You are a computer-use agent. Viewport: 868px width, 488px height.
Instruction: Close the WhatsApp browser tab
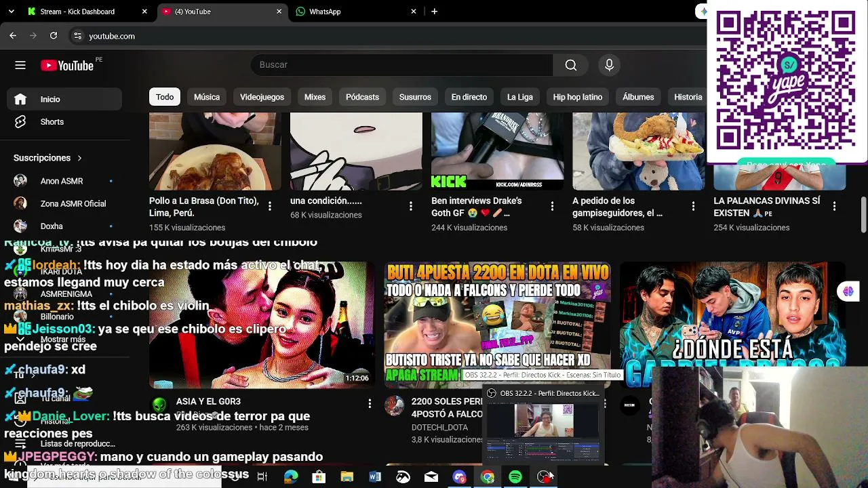tap(414, 12)
